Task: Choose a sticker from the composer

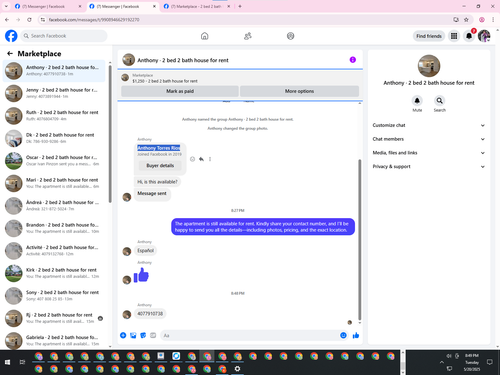Action: [143, 335]
